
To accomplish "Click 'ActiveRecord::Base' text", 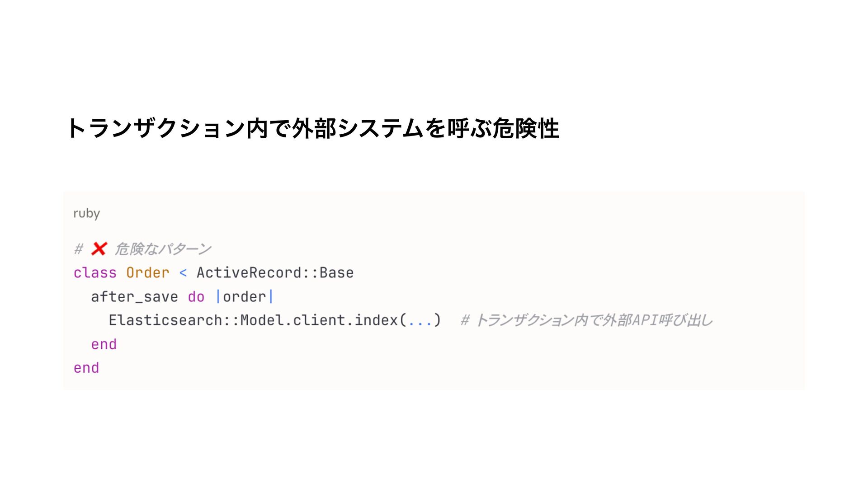I will point(275,273).
